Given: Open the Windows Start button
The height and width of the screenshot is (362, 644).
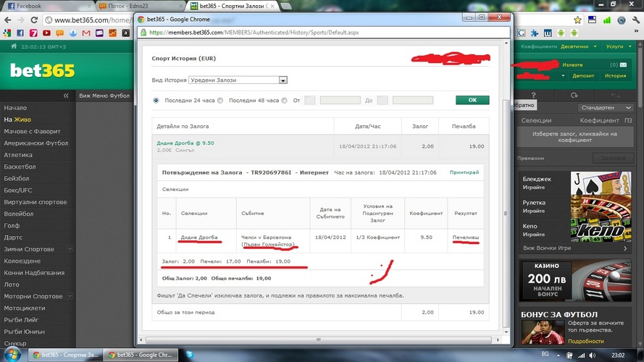Looking at the screenshot, I should coord(12,354).
